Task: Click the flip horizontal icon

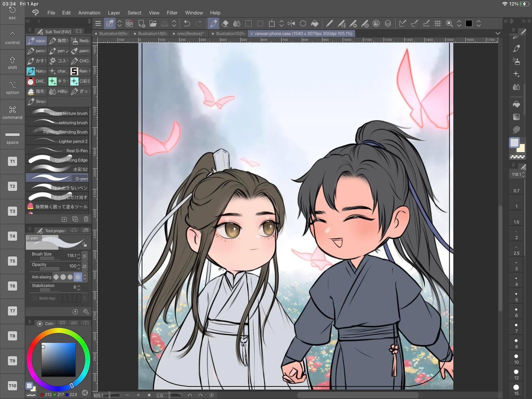Action: [291, 24]
